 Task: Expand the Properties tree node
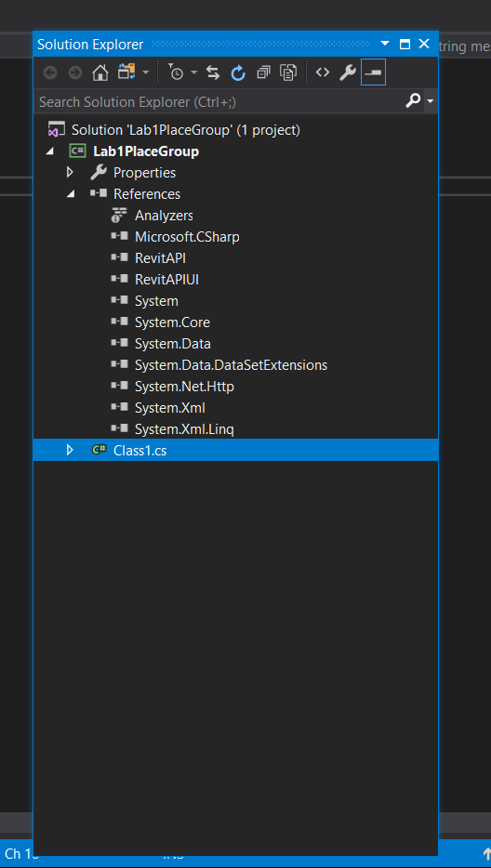coord(70,173)
